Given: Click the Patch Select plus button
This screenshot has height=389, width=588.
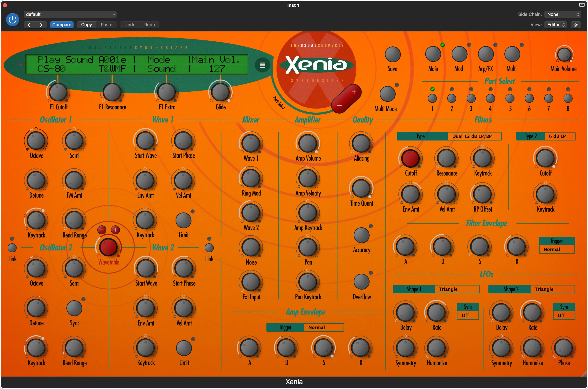Looking at the screenshot, I should coord(354,92).
